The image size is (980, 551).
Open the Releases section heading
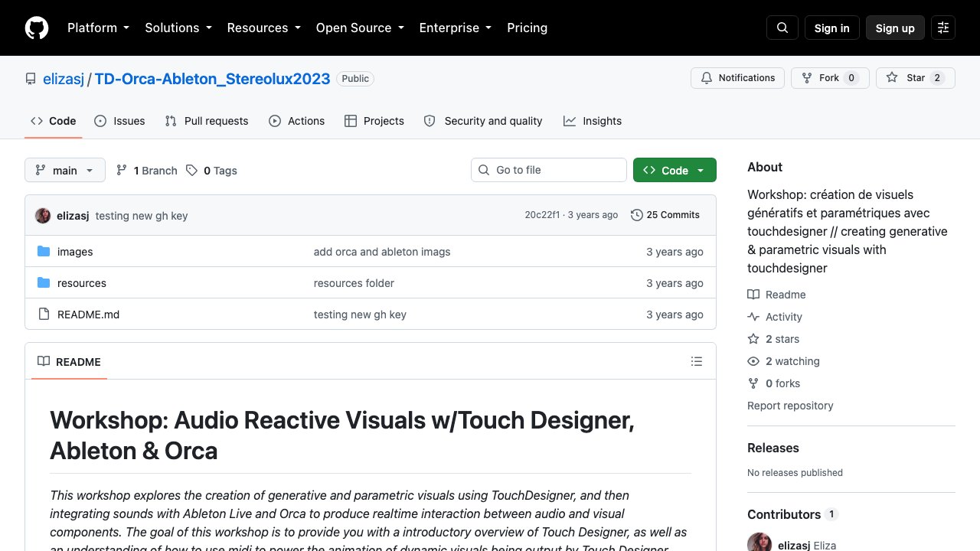pyautogui.click(x=773, y=448)
